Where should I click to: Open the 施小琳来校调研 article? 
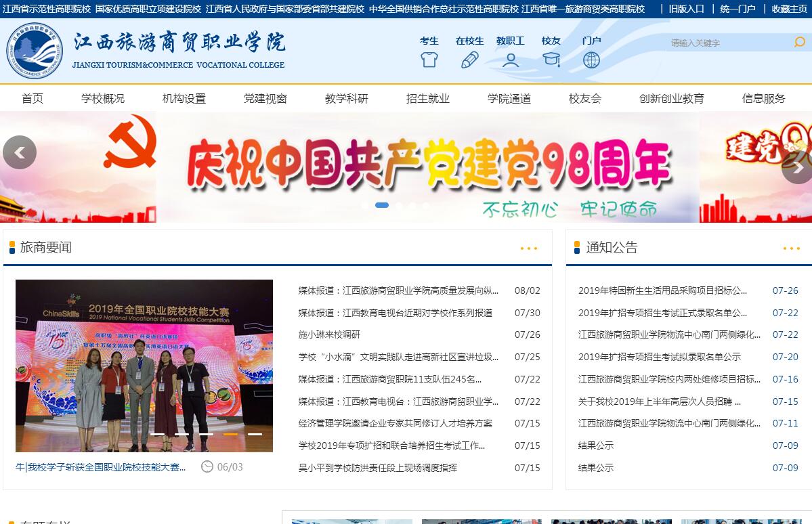pyautogui.click(x=329, y=334)
